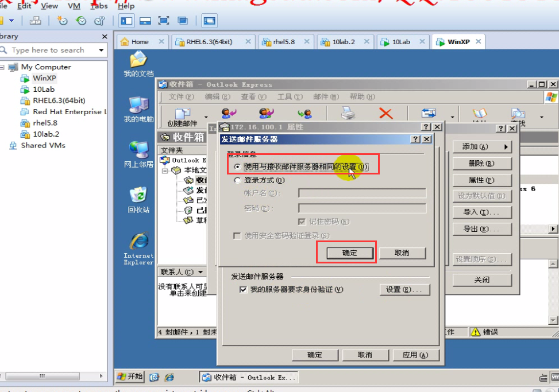Open the 添加 submenu button

pos(482,147)
